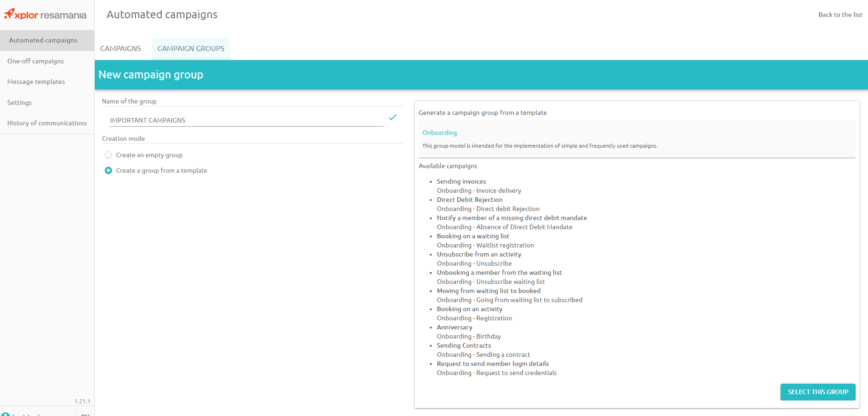
Task: Click 'Notify a member of a missing direct debit mandate'
Action: tap(512, 218)
